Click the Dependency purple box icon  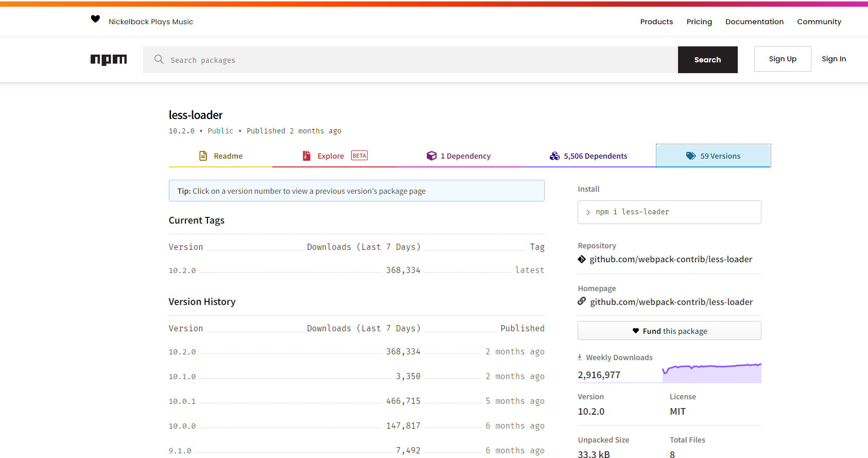point(431,156)
